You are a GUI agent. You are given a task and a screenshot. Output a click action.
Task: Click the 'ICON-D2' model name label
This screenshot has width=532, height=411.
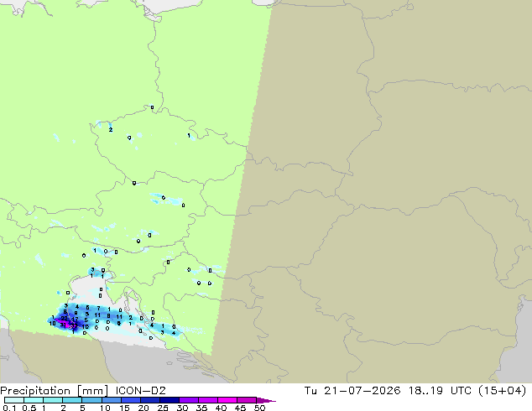pyautogui.click(x=140, y=391)
